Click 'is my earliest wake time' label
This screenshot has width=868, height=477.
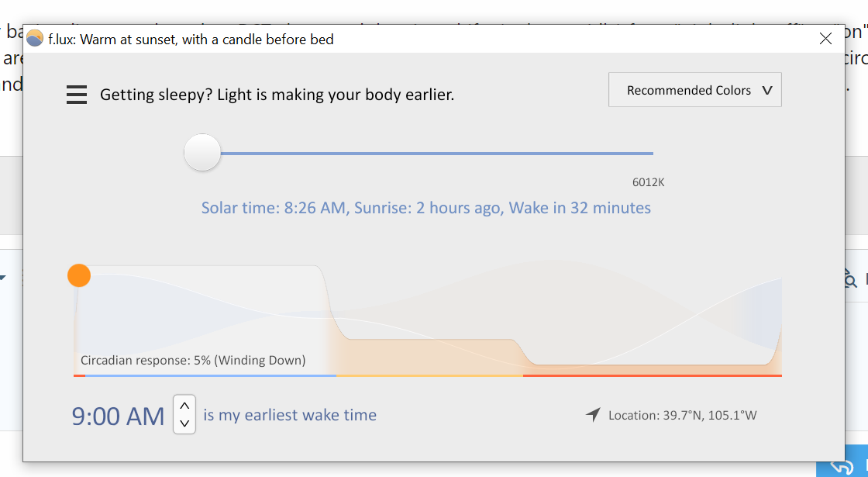tap(290, 415)
